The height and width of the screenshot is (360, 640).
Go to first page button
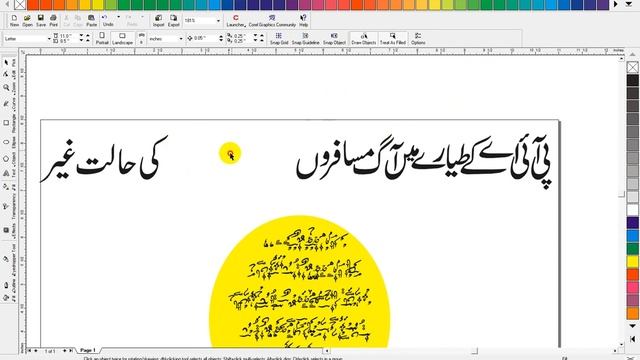pos(29,350)
